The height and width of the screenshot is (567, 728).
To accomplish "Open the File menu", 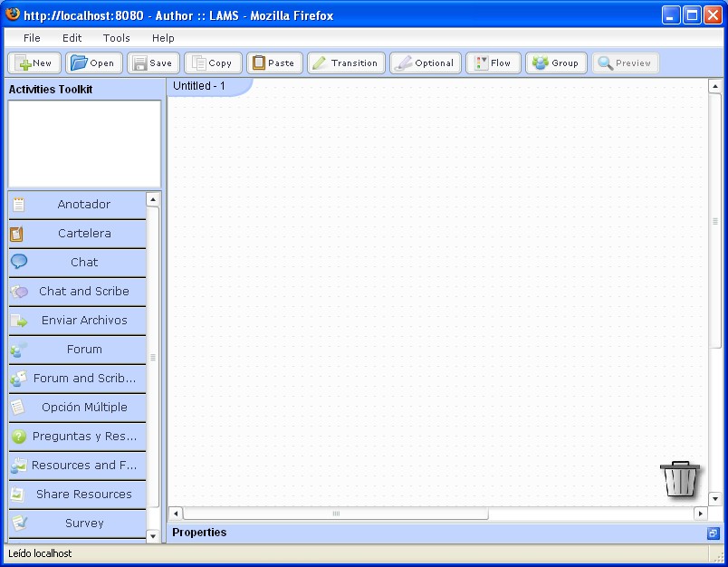I will (32, 38).
